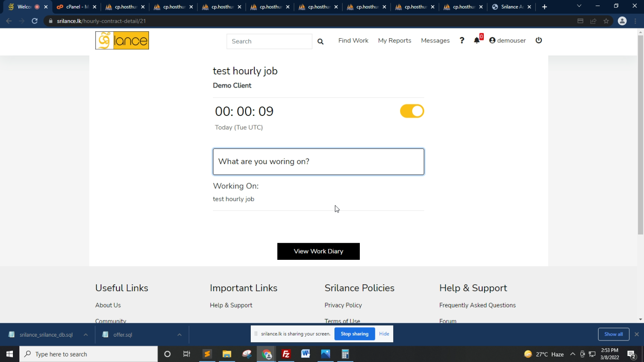
Task: Open Find Work menu
Action: point(353,40)
